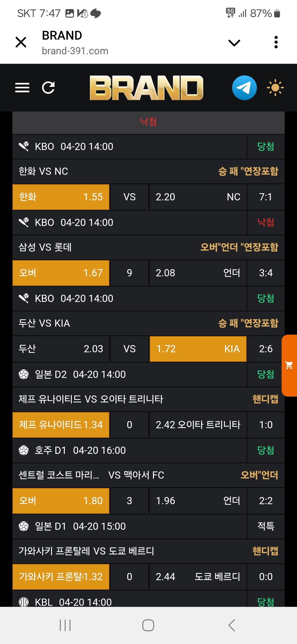Image resolution: width=297 pixels, height=644 pixels.
Task: Open the Android recent apps button
Action: coord(65,625)
